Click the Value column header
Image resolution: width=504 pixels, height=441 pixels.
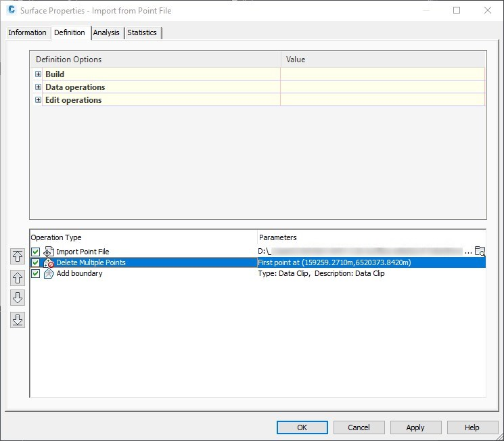pos(296,60)
